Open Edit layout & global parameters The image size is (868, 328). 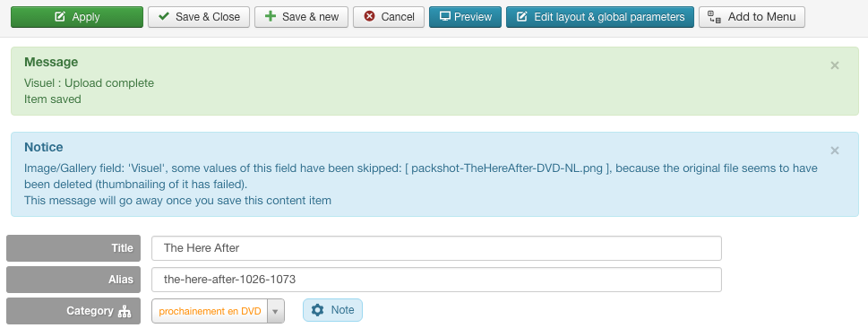pos(600,17)
